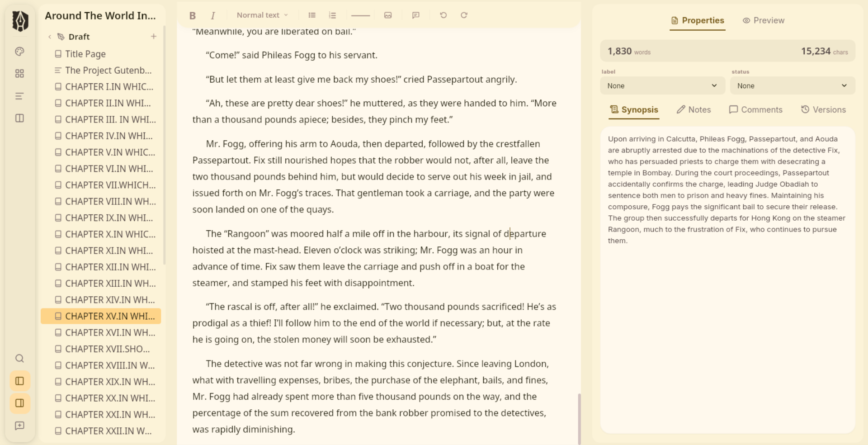The image size is (868, 445).
Task: Toggle the left panel visibility button
Action: [20, 381]
